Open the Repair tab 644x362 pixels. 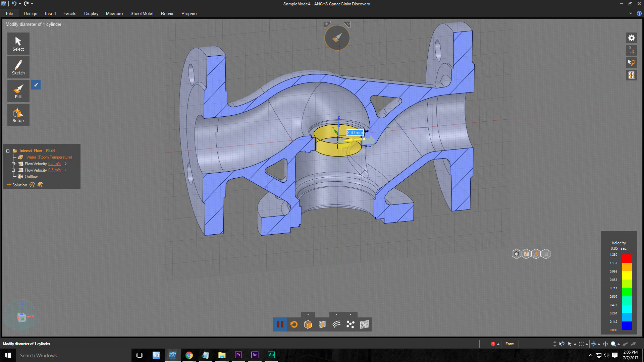tap(167, 13)
